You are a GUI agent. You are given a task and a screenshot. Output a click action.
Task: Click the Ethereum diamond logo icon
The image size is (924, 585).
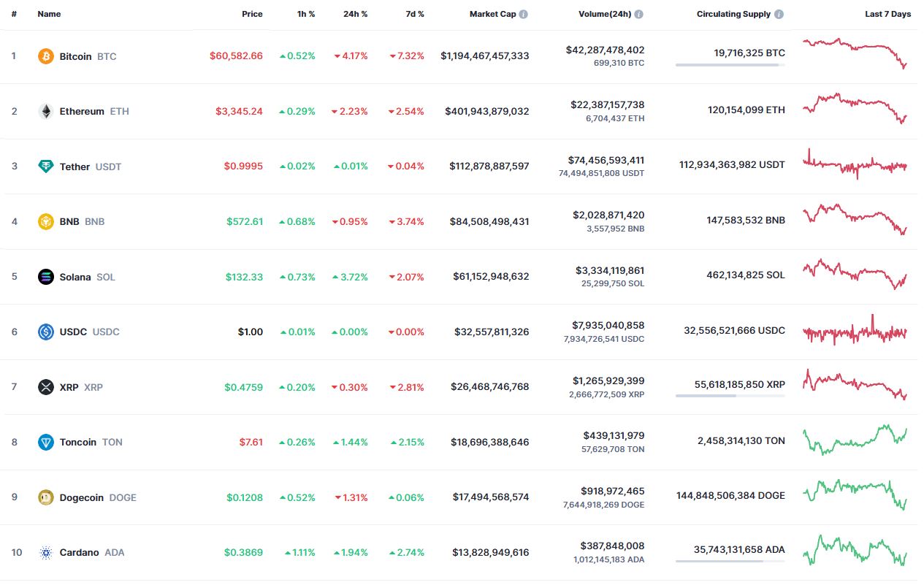click(x=46, y=111)
